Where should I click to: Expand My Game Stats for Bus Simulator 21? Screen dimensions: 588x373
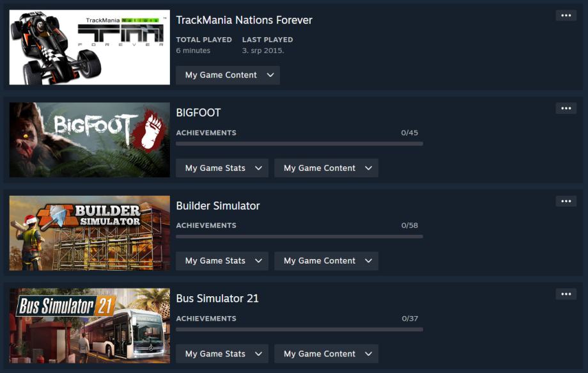[x=222, y=354]
